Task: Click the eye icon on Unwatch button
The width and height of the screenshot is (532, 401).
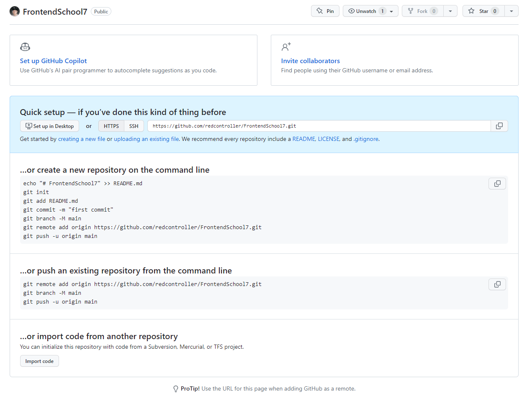Action: [x=352, y=11]
